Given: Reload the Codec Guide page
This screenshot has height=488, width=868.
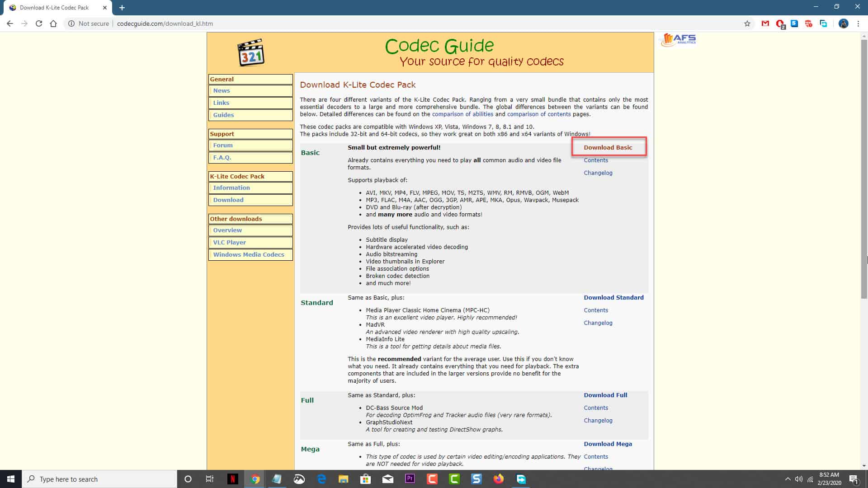Looking at the screenshot, I should coord(39,23).
